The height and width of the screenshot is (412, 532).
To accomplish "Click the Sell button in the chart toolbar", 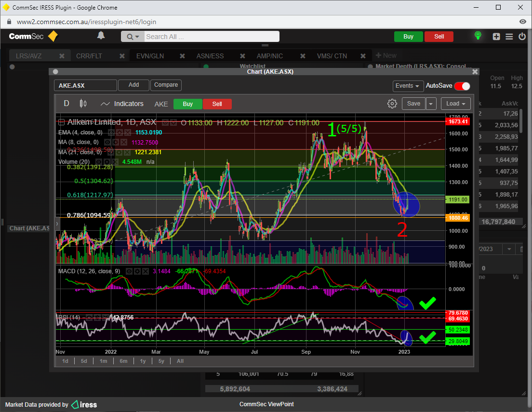I will tap(217, 104).
